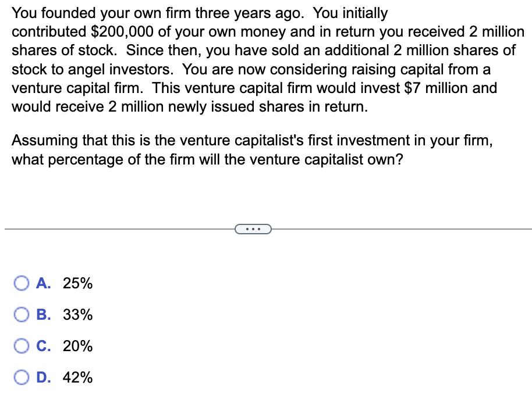Image resolution: width=532 pixels, height=393 pixels.
Task: Click the sentence starting 'what percentage of the firm'
Action: pos(207,159)
